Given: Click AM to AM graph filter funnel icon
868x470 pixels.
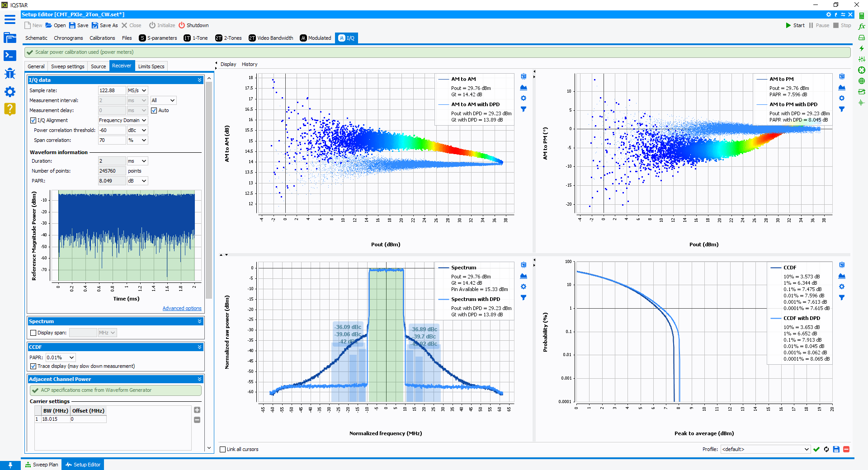Looking at the screenshot, I should click(x=524, y=109).
